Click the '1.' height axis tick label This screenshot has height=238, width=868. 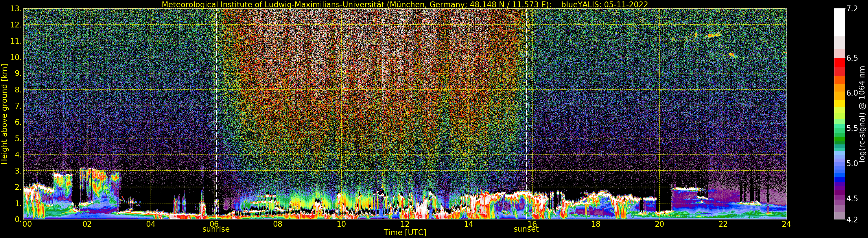[18, 203]
